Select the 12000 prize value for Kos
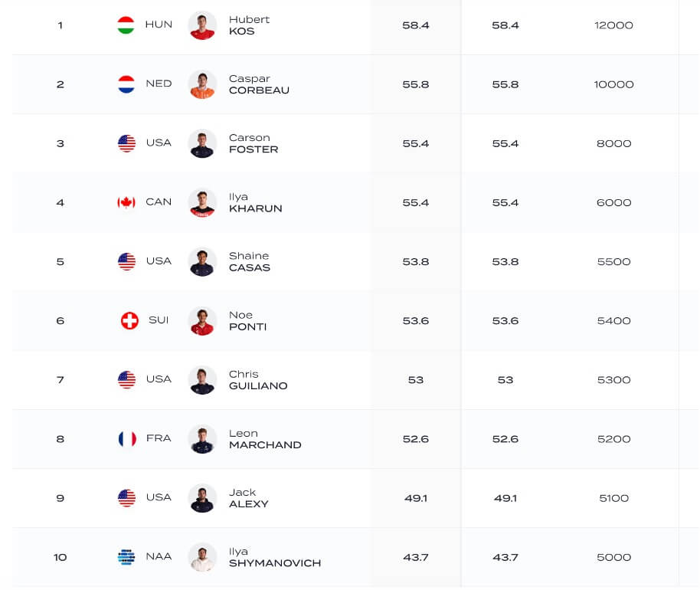Image resolution: width=700 pixels, height=590 pixels. tap(613, 25)
